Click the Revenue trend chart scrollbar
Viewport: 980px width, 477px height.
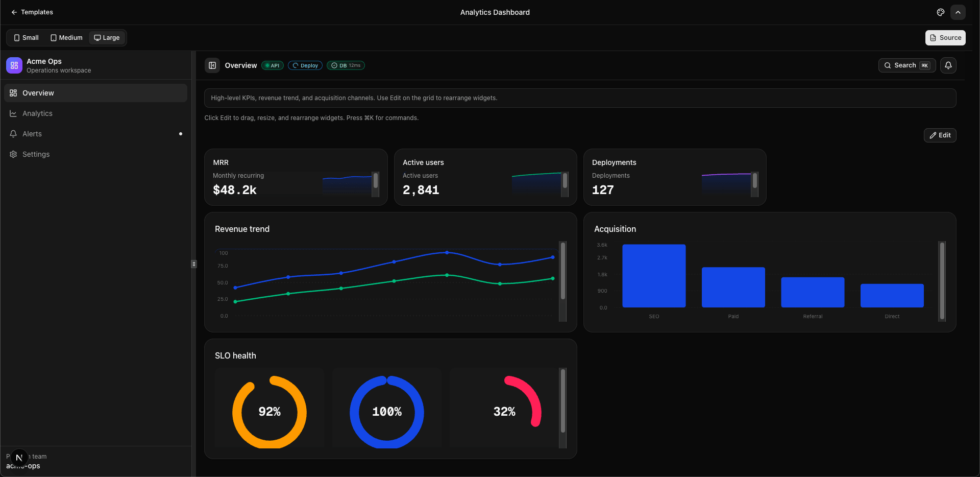tap(563, 281)
